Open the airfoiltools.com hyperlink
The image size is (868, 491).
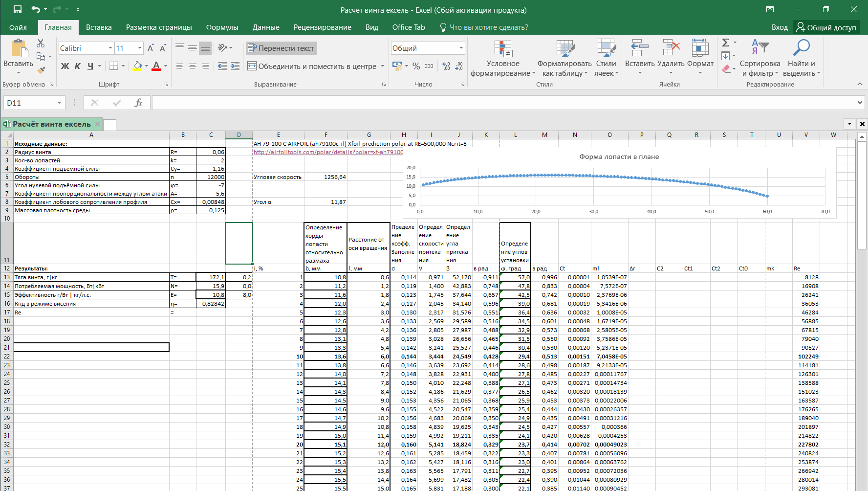[x=328, y=152]
